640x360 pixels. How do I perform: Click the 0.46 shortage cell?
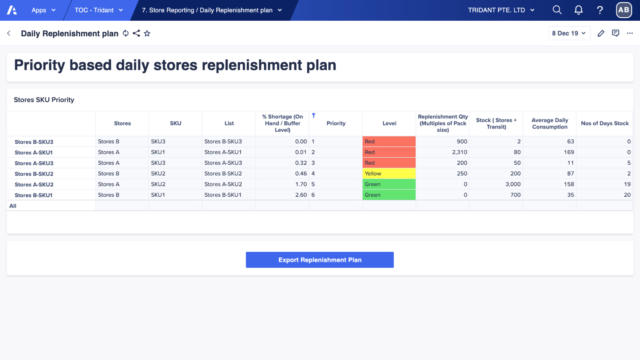click(282, 173)
